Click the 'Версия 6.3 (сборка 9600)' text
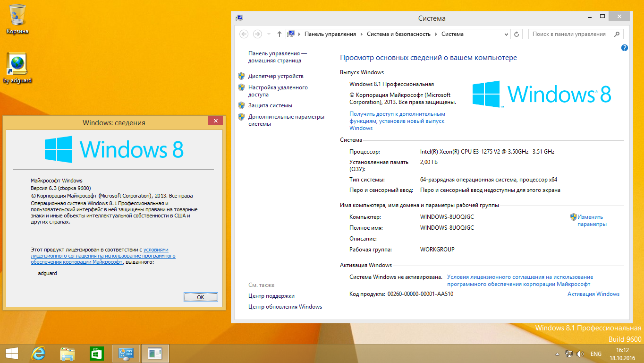Screen dimensions: 644x363 click(x=61, y=188)
